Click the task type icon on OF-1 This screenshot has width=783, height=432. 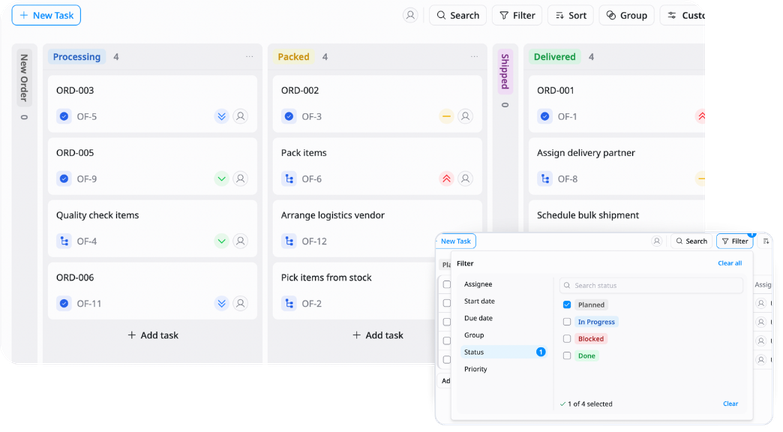[x=545, y=116]
